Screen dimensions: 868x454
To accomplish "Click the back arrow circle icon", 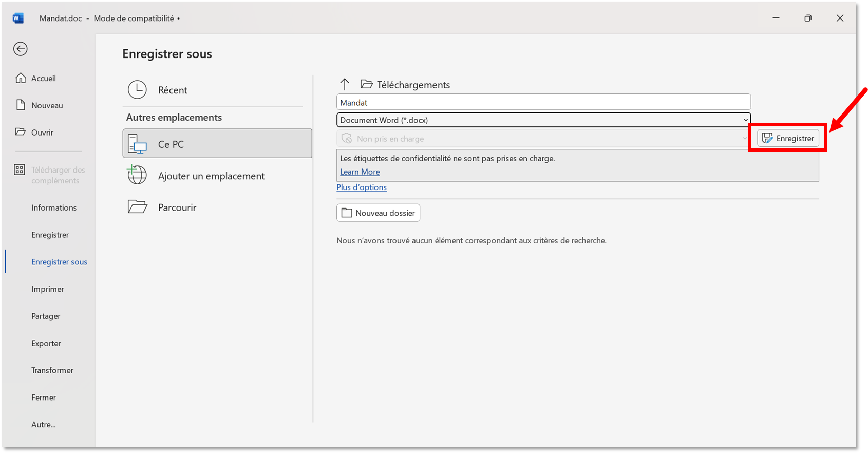I will coord(21,49).
